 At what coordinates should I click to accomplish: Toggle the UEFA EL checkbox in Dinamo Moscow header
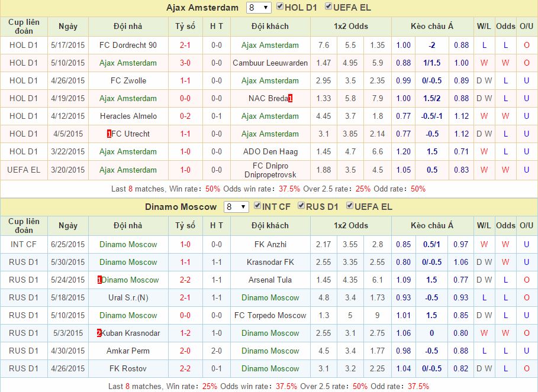(x=350, y=206)
